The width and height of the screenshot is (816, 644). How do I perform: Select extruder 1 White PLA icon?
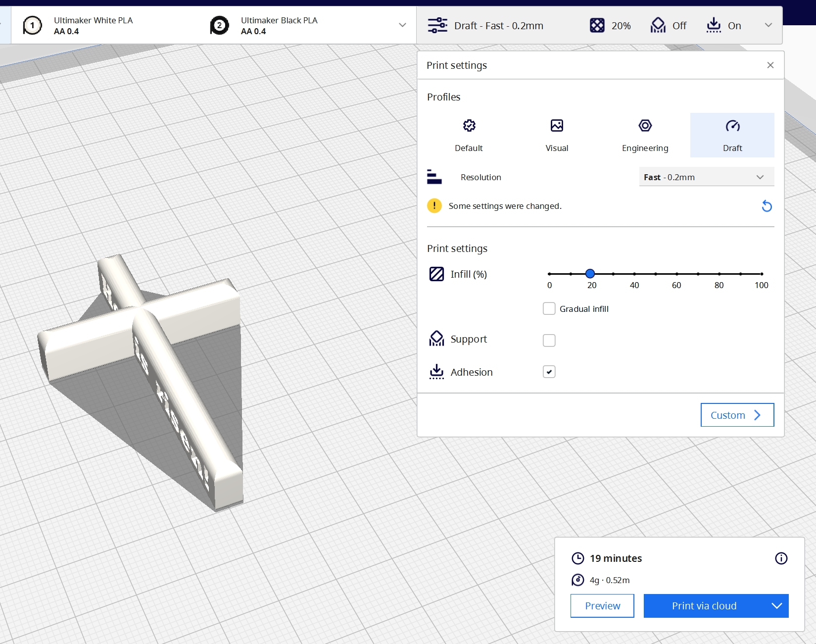[x=32, y=25]
